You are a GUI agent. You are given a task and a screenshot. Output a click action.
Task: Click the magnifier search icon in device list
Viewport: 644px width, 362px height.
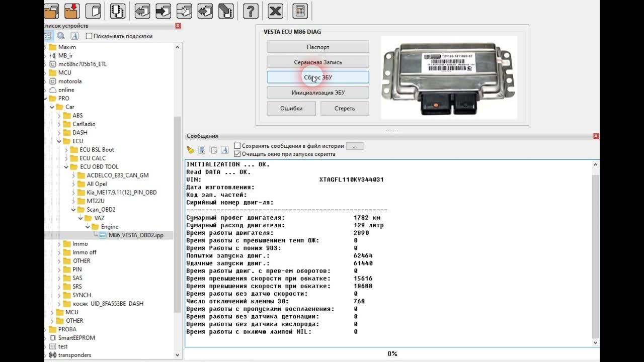tap(61, 36)
